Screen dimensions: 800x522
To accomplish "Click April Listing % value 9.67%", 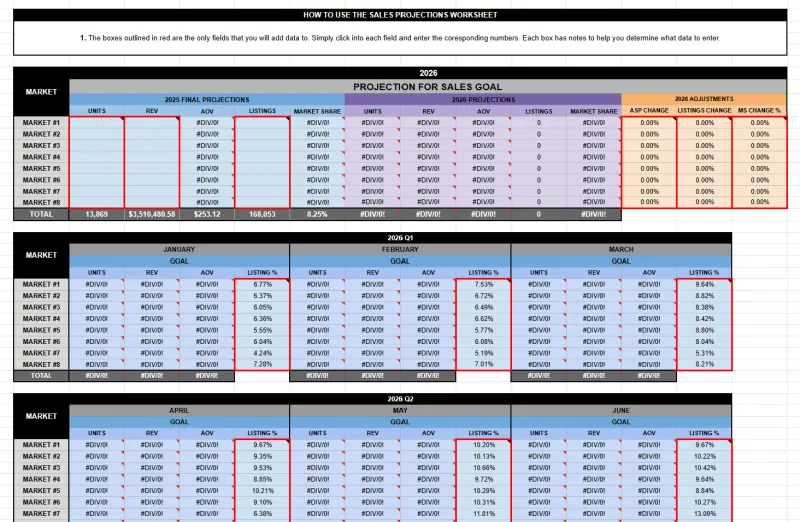I will 262,445.
